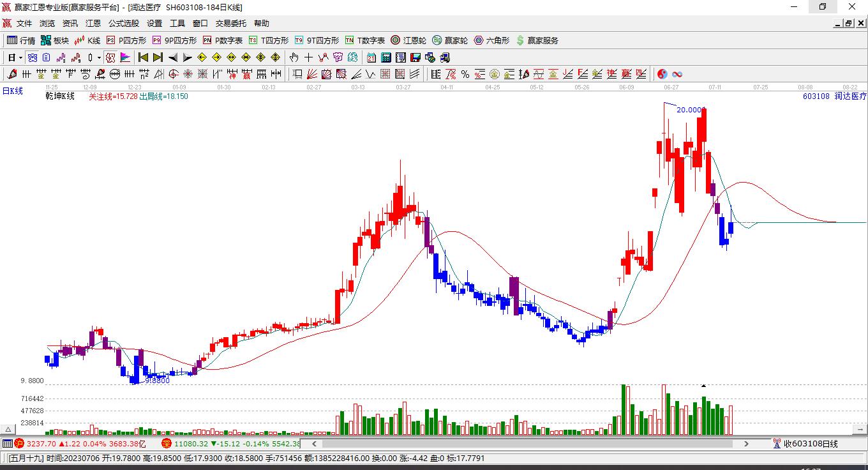
Task: Open the T四方形 tool
Action: point(269,40)
